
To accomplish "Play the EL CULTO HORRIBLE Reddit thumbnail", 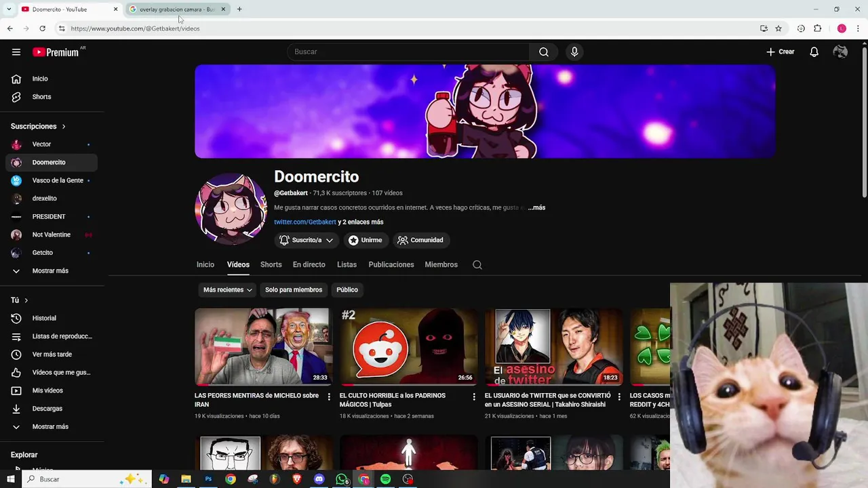I will click(x=408, y=347).
